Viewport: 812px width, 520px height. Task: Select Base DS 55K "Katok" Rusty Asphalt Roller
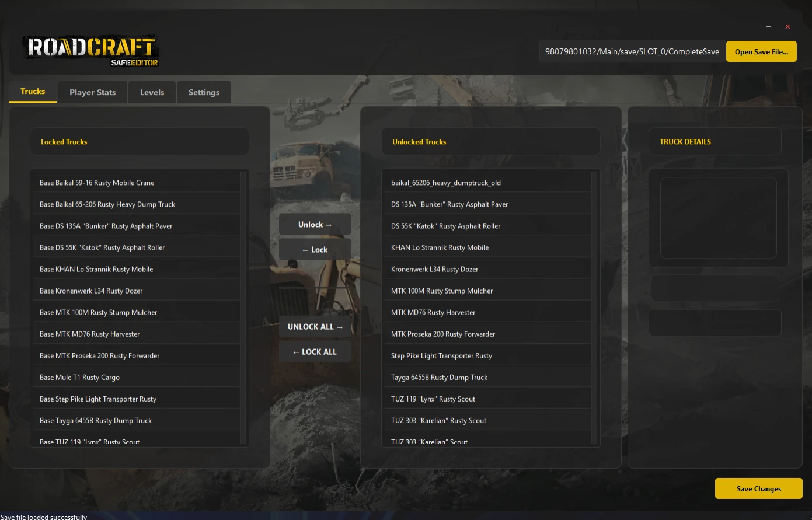[135, 247]
